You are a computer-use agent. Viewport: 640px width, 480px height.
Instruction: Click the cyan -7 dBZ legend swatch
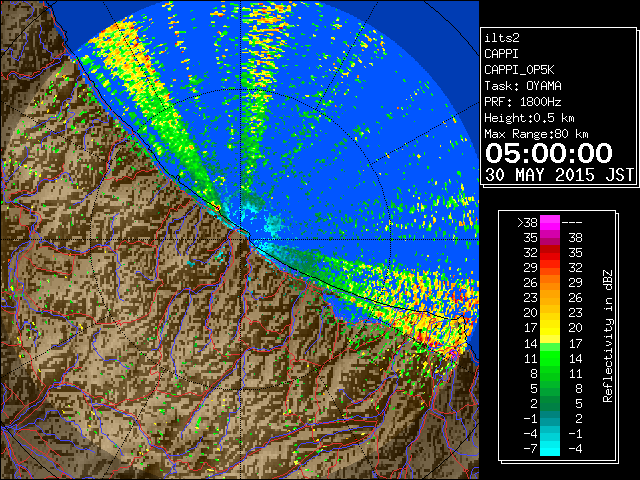[x=550, y=448]
